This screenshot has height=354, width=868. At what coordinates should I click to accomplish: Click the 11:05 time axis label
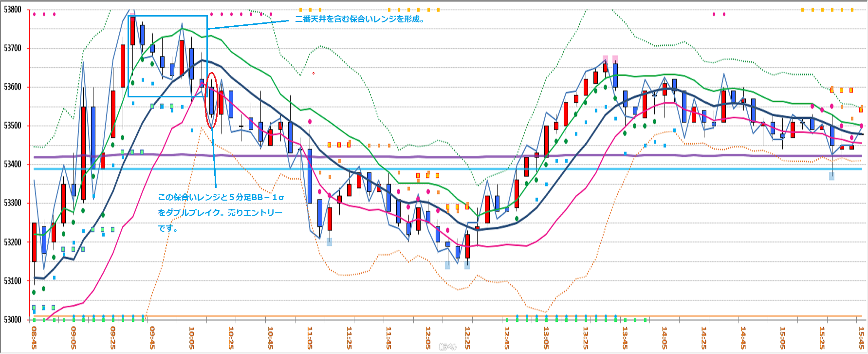[310, 337]
